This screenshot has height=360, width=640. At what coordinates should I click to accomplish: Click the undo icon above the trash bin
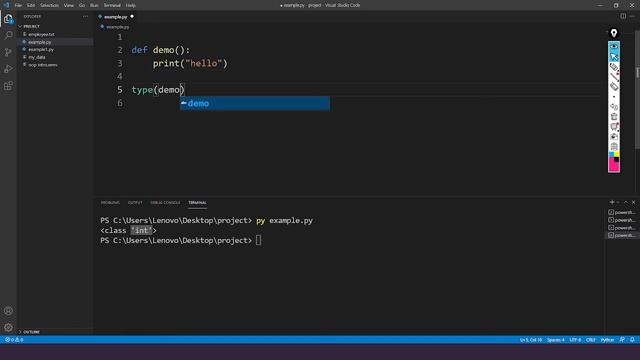(614, 107)
